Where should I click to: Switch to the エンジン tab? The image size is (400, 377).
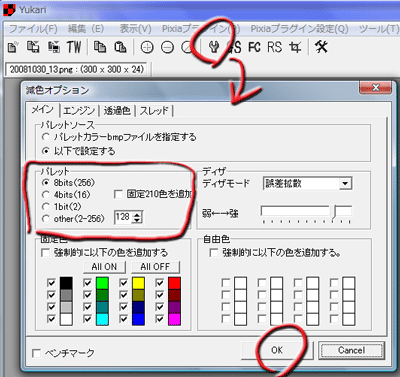coord(79,110)
